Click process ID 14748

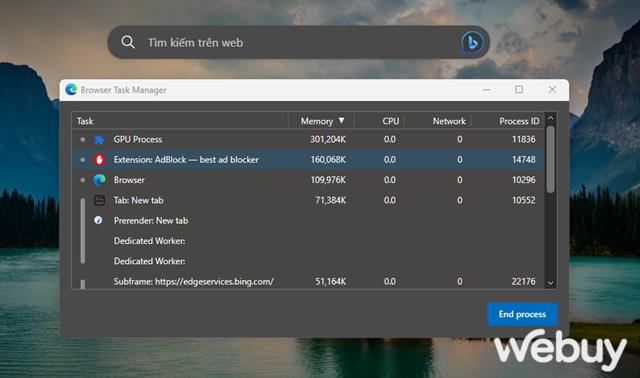pyautogui.click(x=524, y=160)
